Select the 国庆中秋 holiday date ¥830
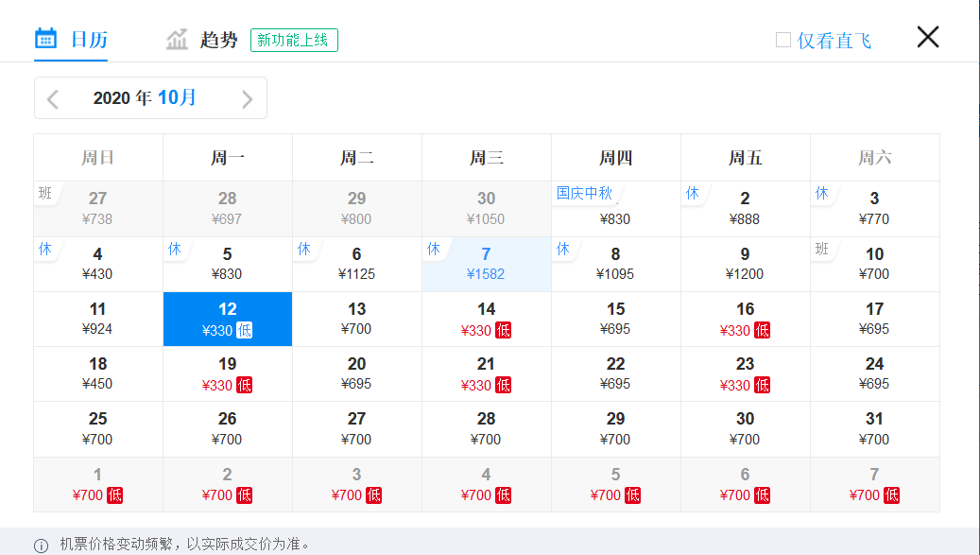 pos(616,209)
